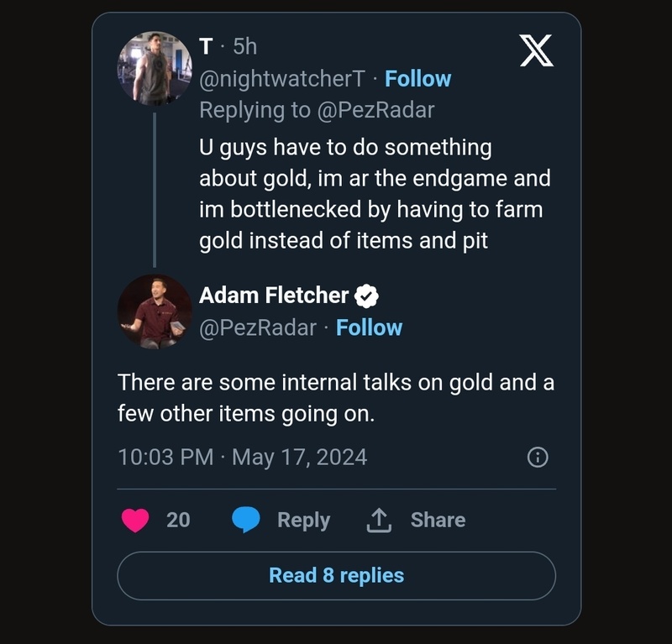Open nightwatcherT's profile picture
The width and height of the screenshot is (672, 644).
point(155,69)
